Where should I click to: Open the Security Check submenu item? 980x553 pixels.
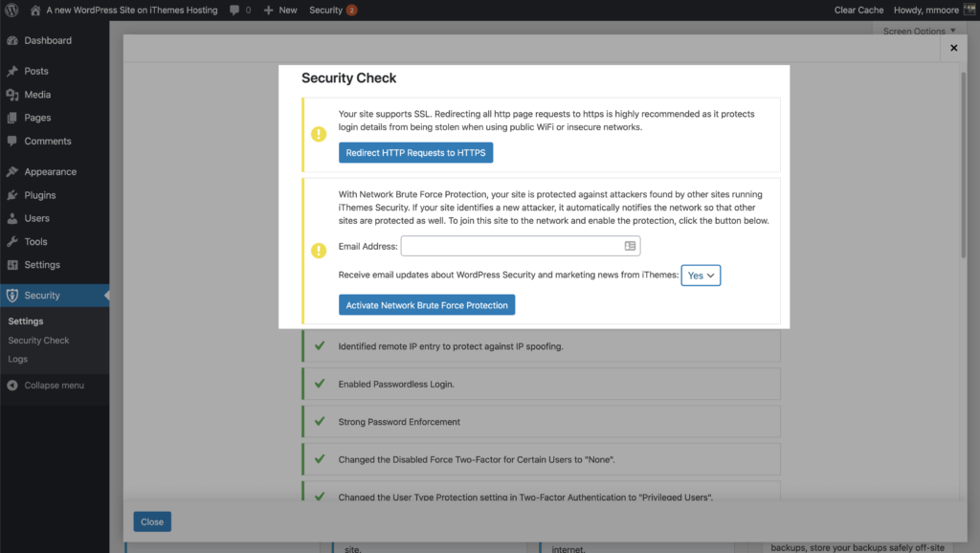[38, 341]
